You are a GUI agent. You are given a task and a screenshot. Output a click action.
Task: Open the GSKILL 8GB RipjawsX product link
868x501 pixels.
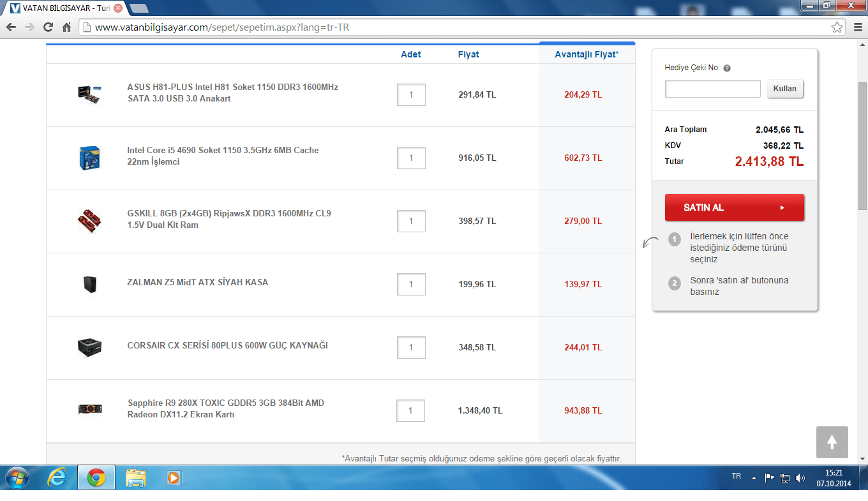pyautogui.click(x=229, y=220)
